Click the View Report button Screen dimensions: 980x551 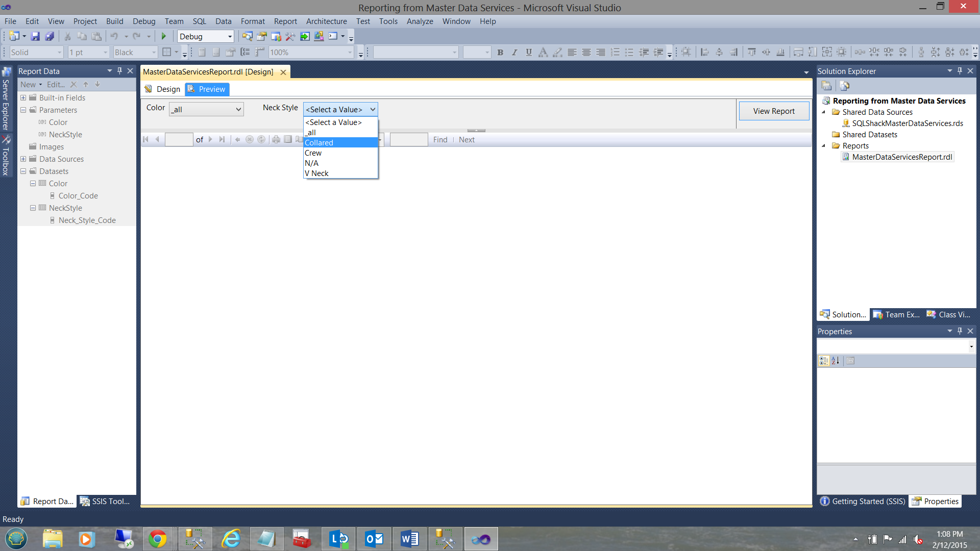click(x=773, y=111)
